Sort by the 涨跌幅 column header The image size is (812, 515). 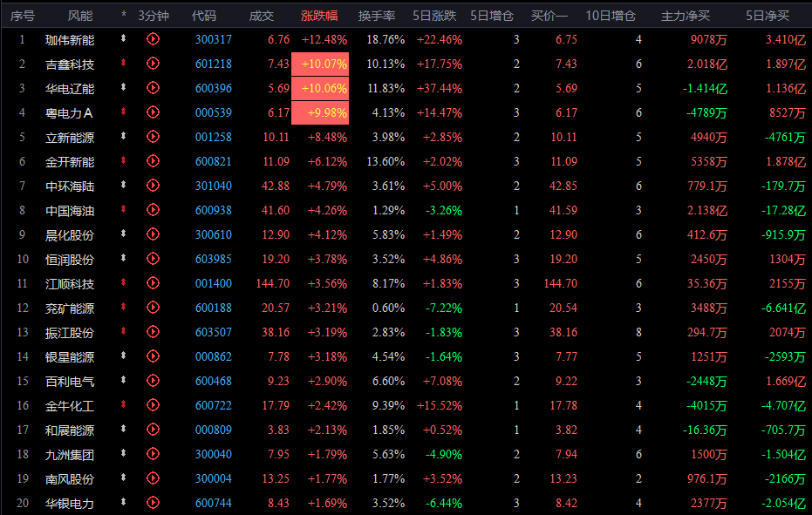319,16
